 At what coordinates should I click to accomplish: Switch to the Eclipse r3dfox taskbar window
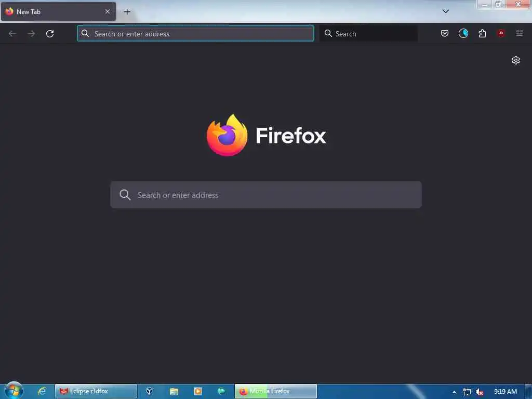tap(96, 391)
